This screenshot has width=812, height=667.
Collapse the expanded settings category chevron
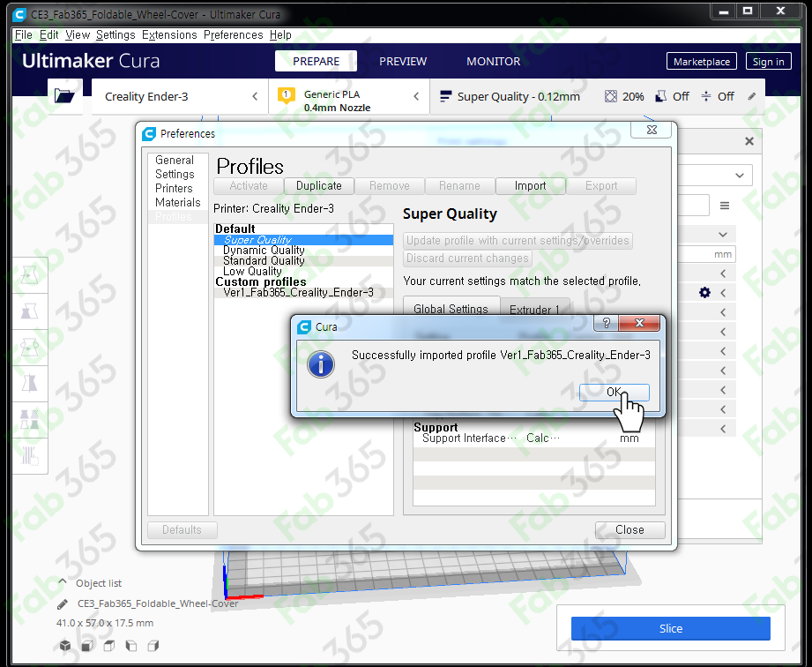coord(723,235)
